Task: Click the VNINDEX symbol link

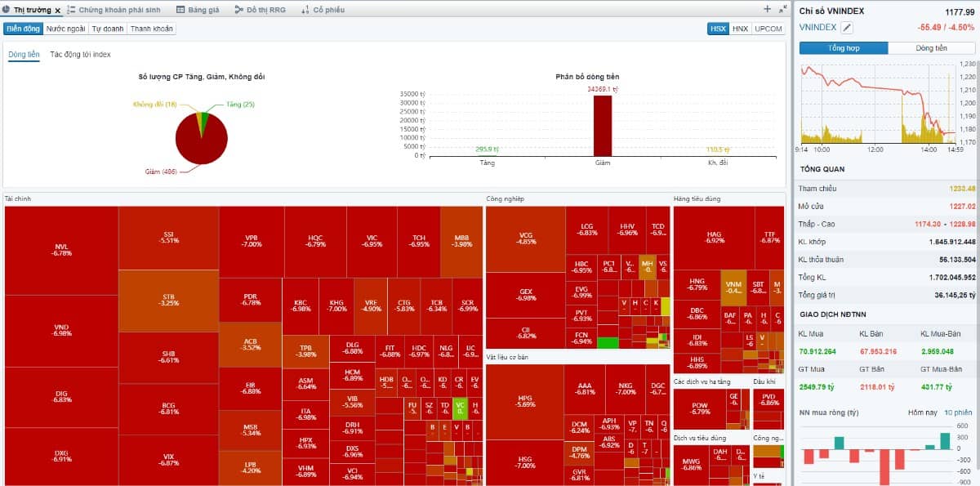Action: point(817,27)
